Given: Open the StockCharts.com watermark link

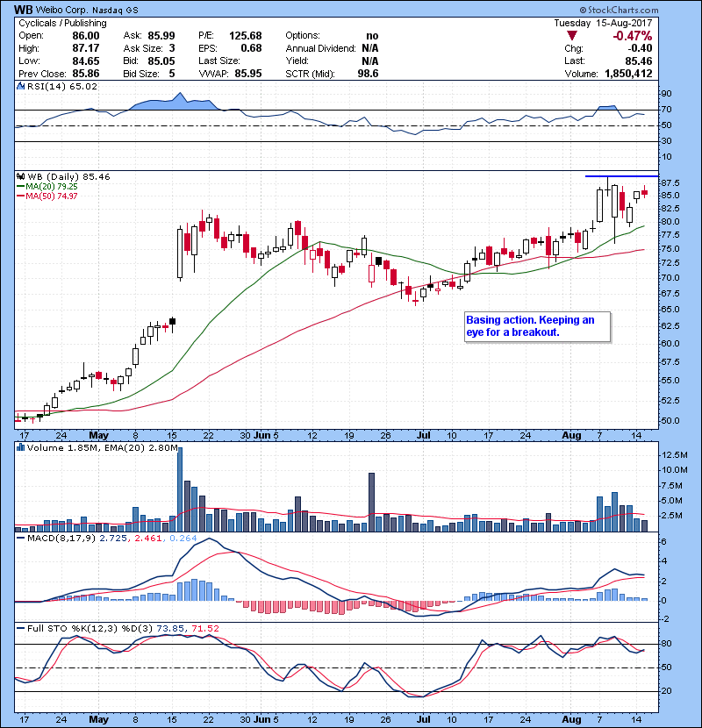Looking at the screenshot, I should (619, 10).
